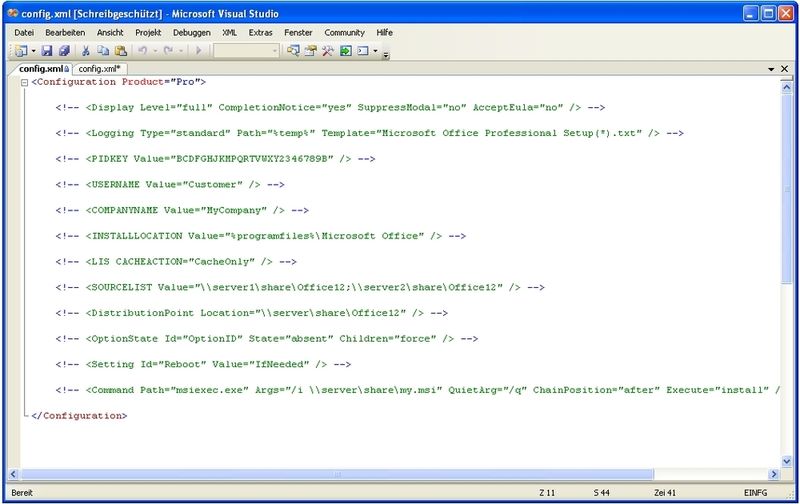Viewport: 800px width, 504px height.
Task: Open the Datei menu
Action: pos(24,32)
